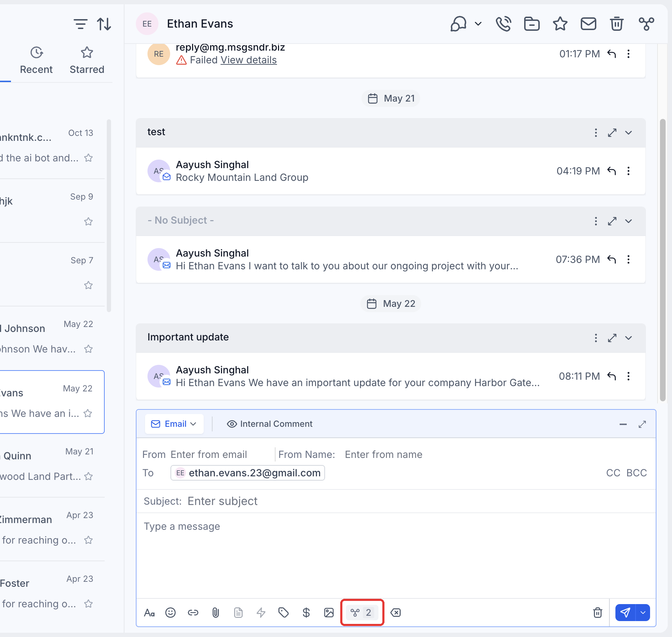This screenshot has height=637, width=672.
Task: Open the Email channel dropdown
Action: 174,424
